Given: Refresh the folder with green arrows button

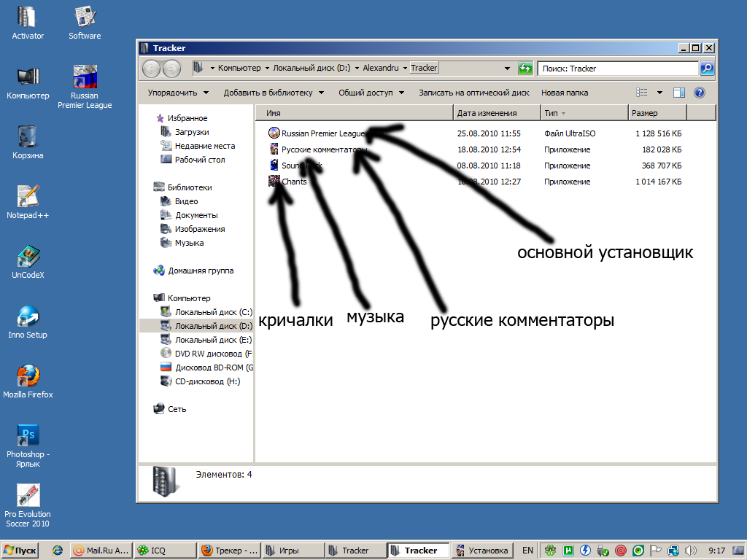Looking at the screenshot, I should tap(525, 69).
